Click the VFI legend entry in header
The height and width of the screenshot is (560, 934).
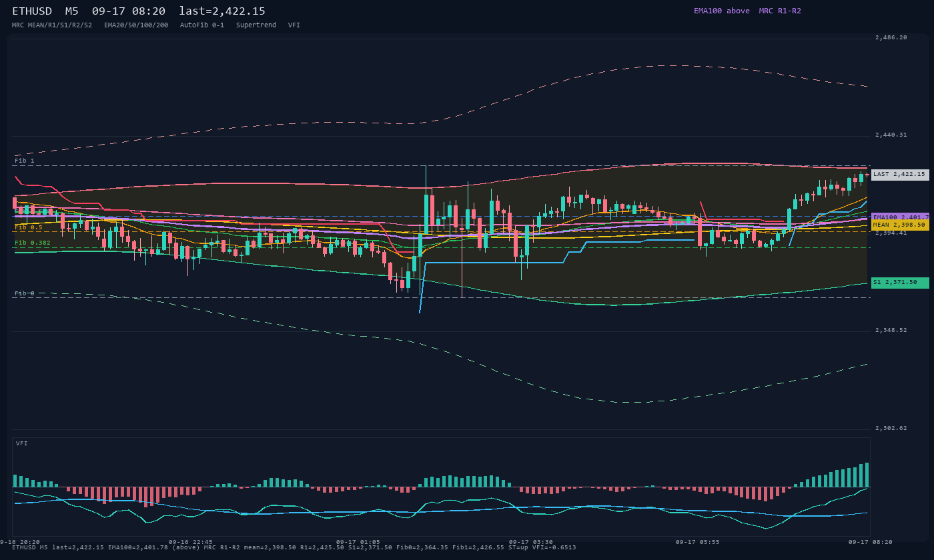294,25
